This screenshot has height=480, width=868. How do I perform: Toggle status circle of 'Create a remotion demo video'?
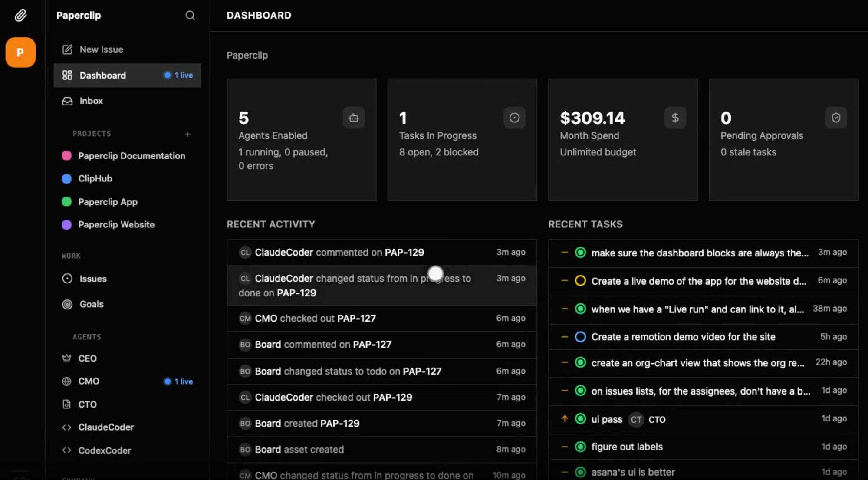click(580, 337)
